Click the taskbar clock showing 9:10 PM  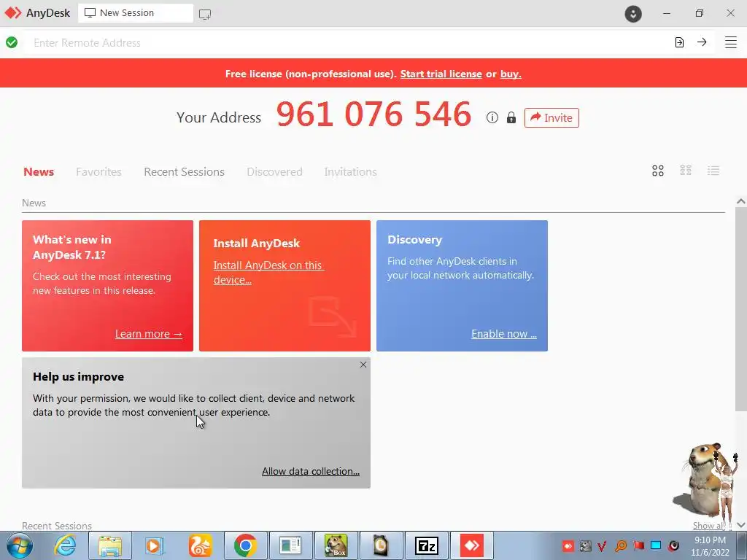711,545
